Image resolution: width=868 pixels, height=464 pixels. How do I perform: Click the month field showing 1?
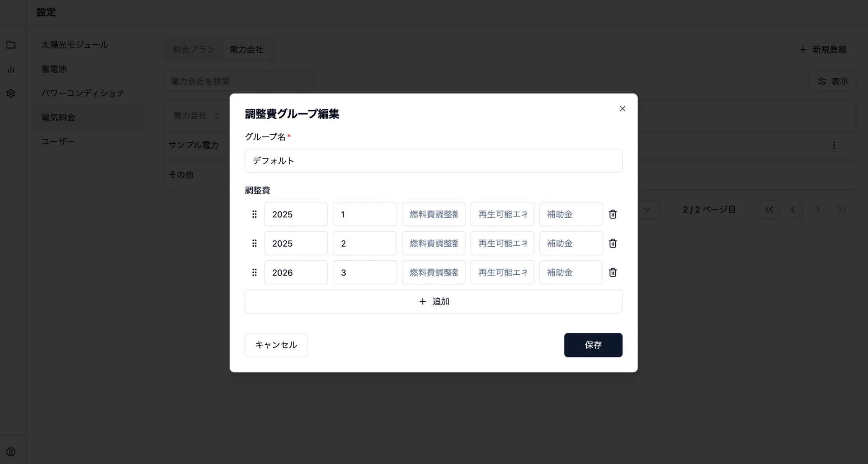365,214
